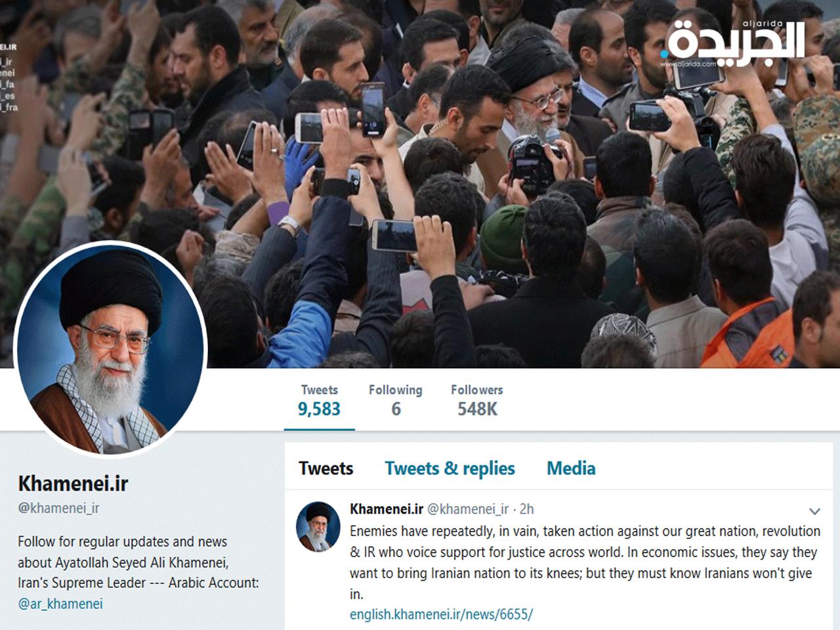
Task: Select the Tweets timeline tab
Action: point(326,469)
